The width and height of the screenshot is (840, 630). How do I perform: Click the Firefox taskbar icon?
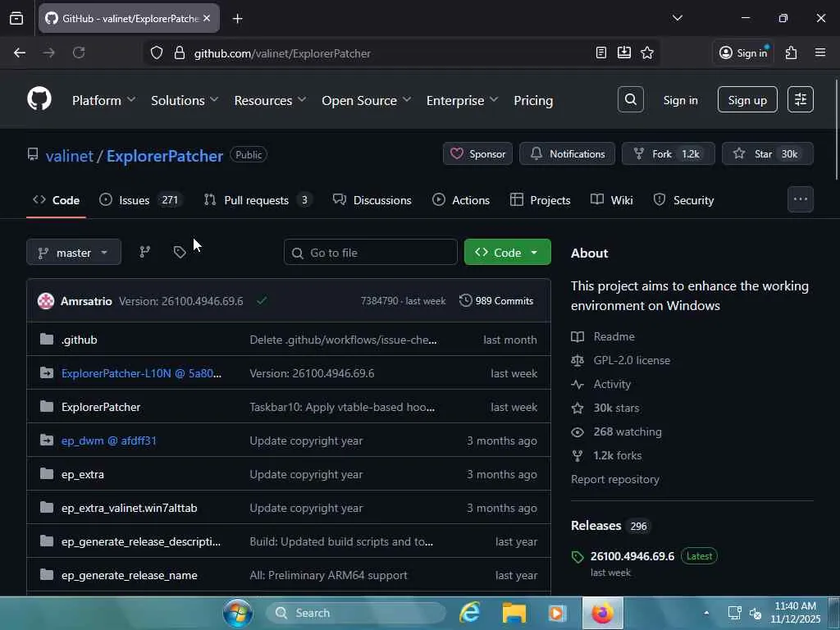click(x=602, y=613)
